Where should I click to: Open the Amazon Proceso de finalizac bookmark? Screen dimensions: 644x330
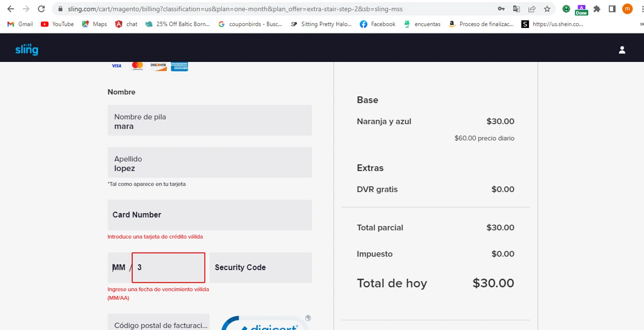click(x=481, y=24)
